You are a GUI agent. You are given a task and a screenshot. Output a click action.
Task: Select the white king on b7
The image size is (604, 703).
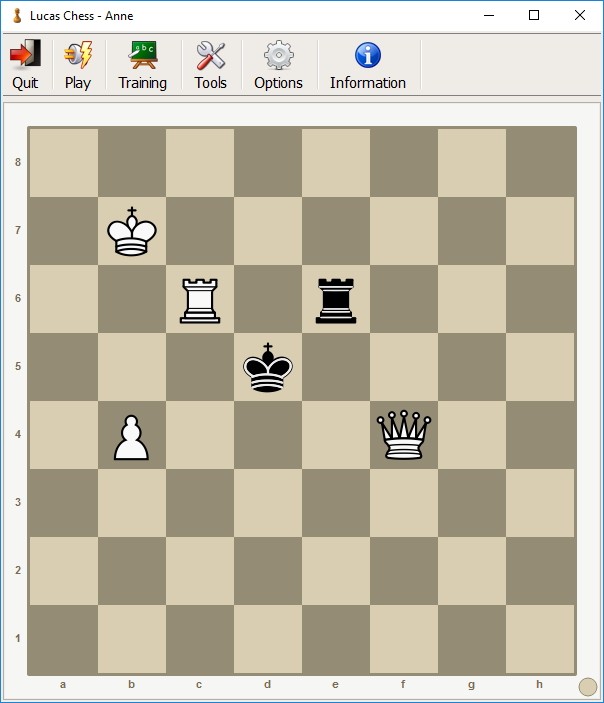132,232
